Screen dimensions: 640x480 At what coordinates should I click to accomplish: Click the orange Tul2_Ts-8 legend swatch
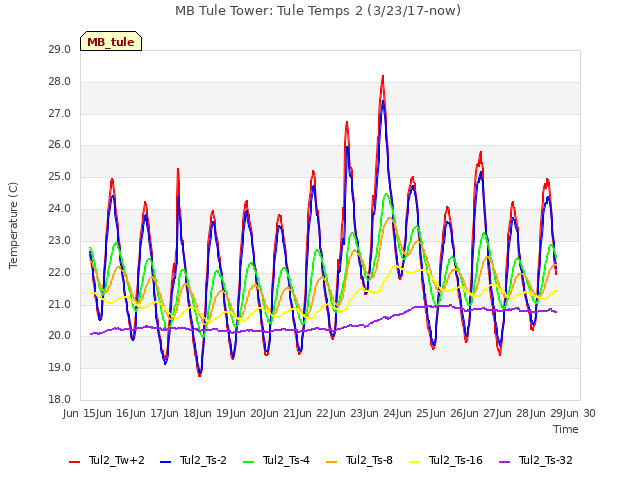click(x=331, y=461)
